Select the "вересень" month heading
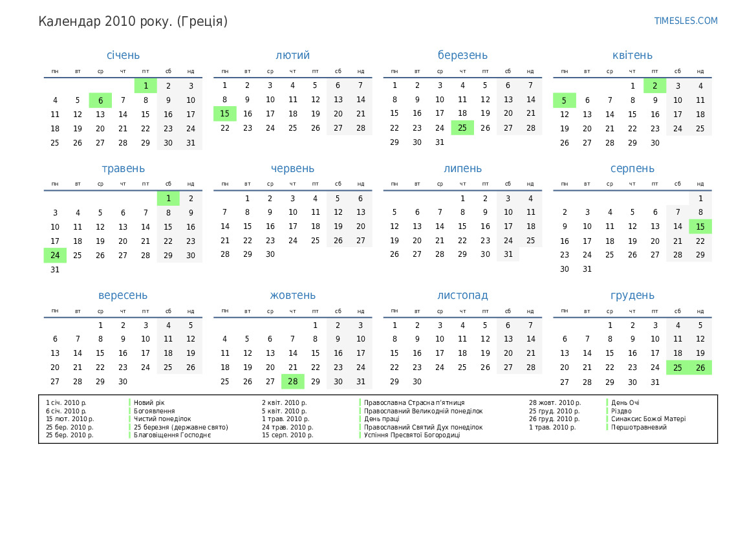This screenshot has height=535, width=756. click(x=123, y=295)
